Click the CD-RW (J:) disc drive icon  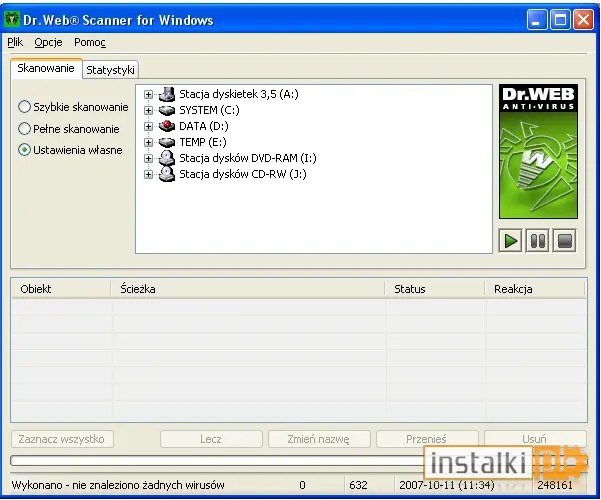click(167, 174)
